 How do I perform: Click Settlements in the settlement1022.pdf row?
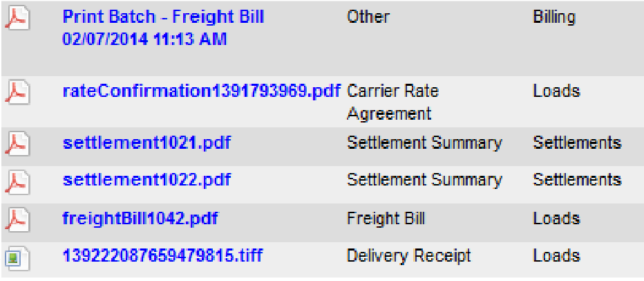pos(577,180)
